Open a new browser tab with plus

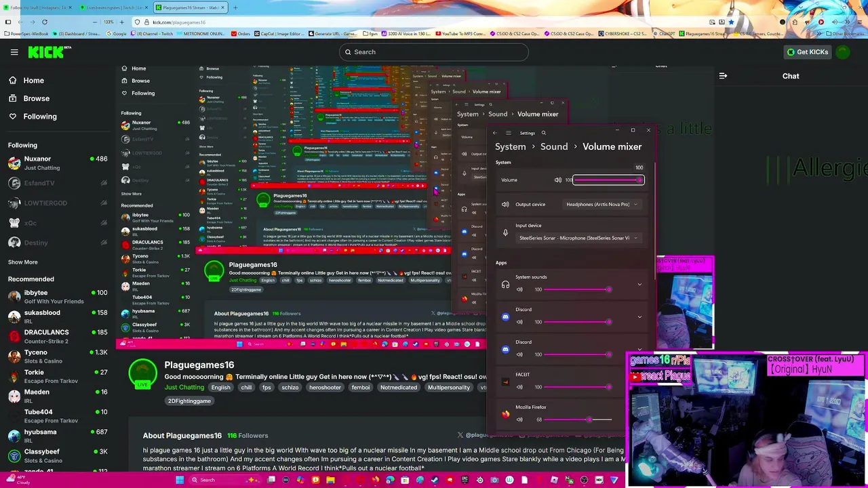point(235,7)
